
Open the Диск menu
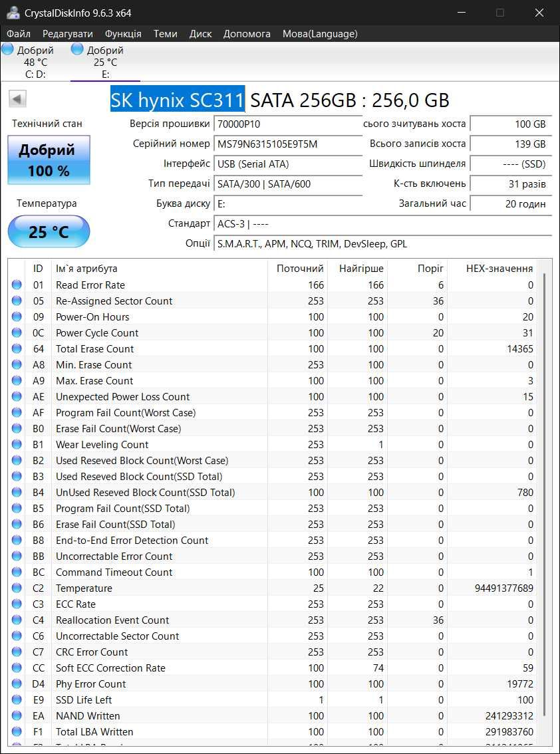pos(201,34)
